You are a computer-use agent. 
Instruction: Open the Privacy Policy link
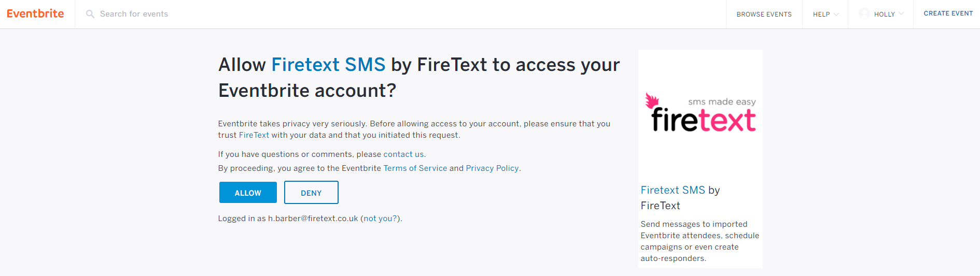pos(492,168)
